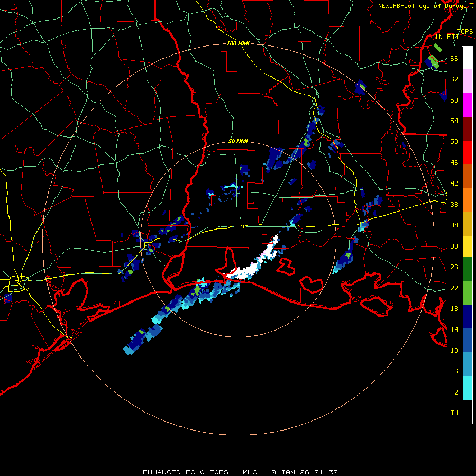Click the 21:30 timestamp
Screen dimensions: 476x476
(327, 472)
